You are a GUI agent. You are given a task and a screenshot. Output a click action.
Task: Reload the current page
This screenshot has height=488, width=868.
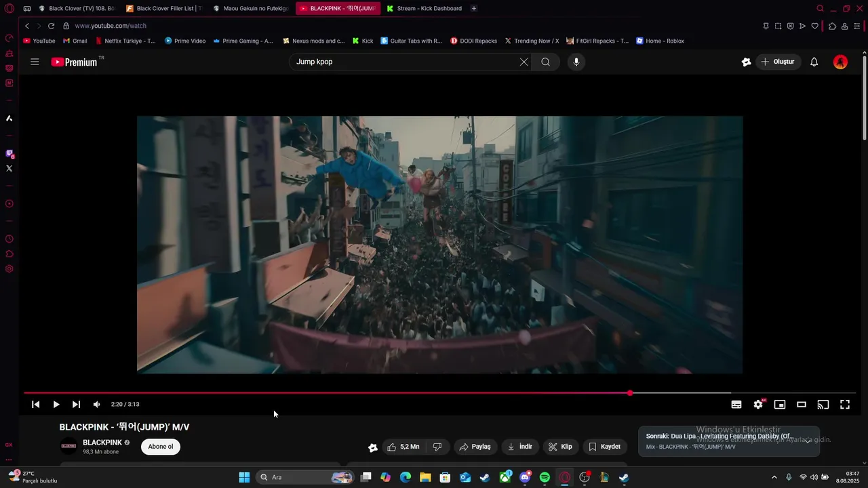point(51,26)
